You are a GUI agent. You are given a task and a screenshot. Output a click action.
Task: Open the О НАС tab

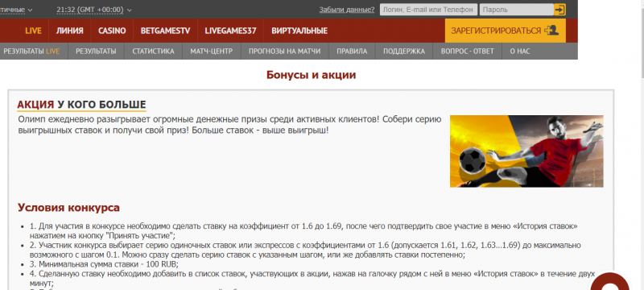[520, 52]
